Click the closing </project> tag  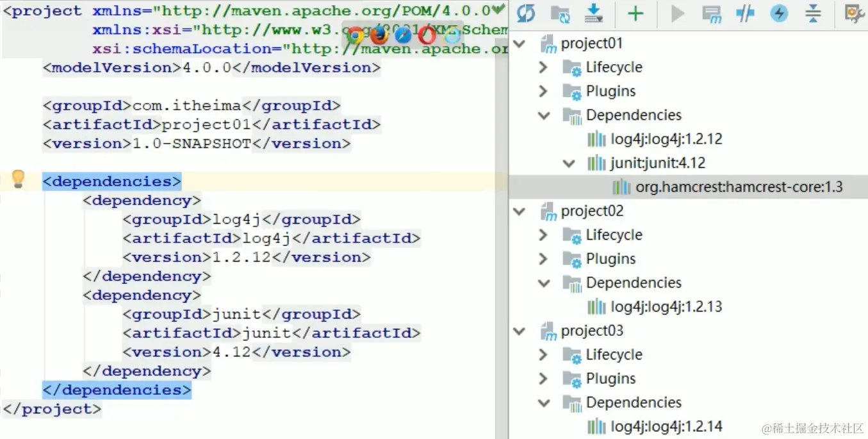pos(52,410)
